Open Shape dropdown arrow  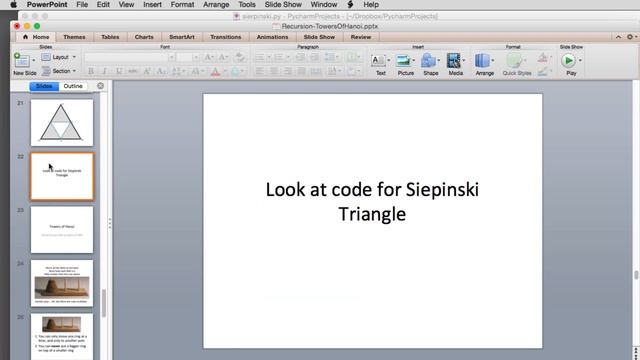click(x=438, y=60)
